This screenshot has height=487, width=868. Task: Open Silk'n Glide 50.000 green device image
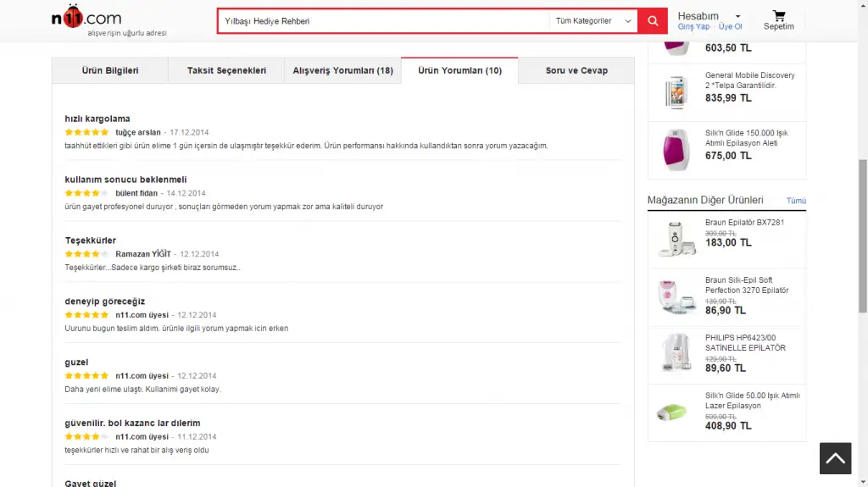pos(676,412)
